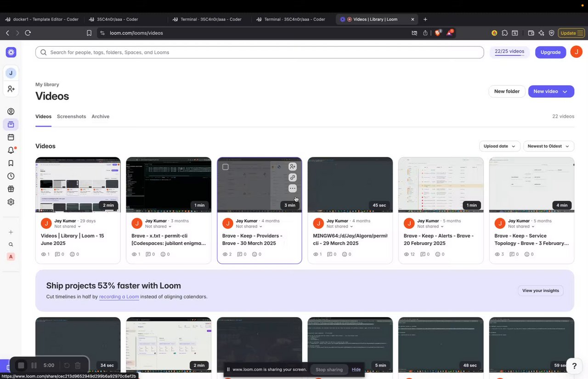Open the Settings gear in the sidebar
Image resolution: width=588 pixels, height=379 pixels.
tap(11, 202)
